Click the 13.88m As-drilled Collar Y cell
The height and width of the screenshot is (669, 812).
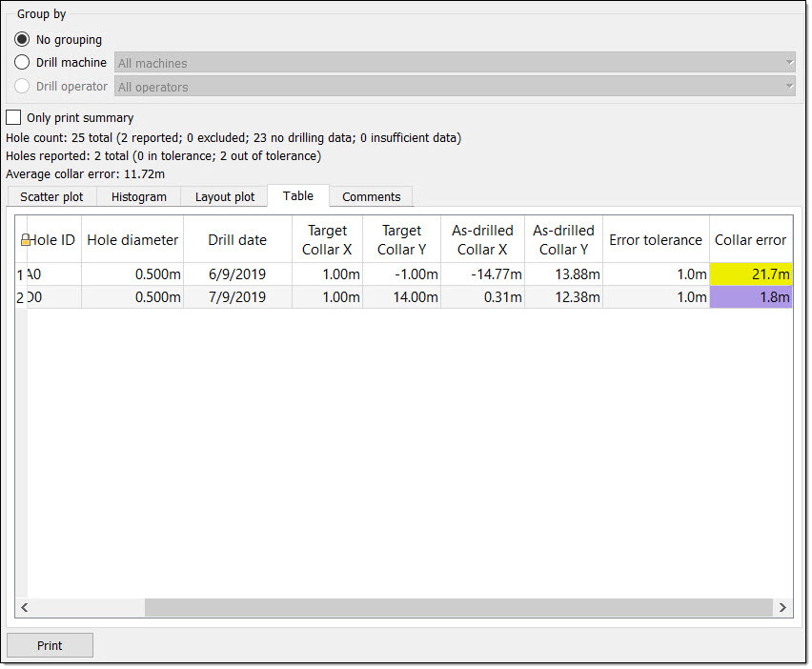[563, 274]
